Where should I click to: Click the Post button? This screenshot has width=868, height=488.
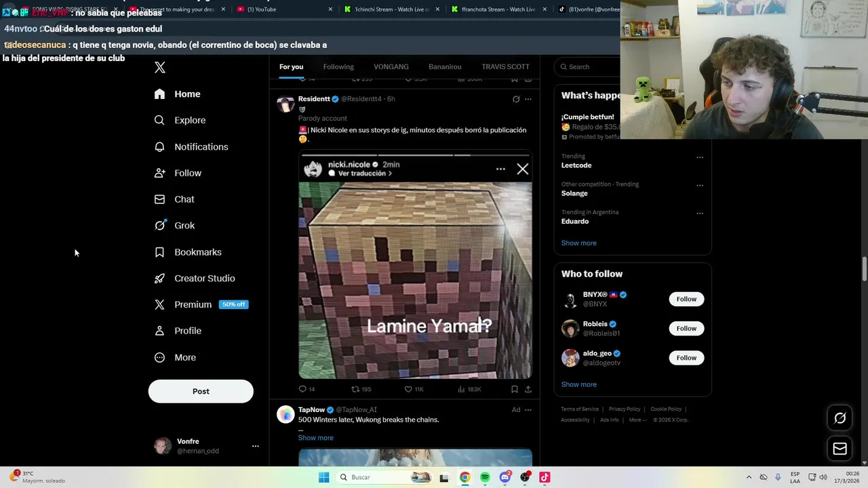coord(201,391)
